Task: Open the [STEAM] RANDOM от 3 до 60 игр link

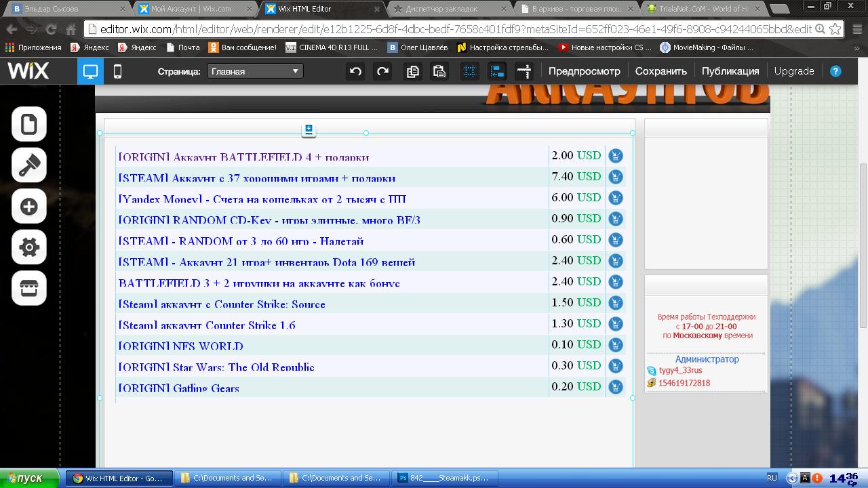Action: point(241,241)
